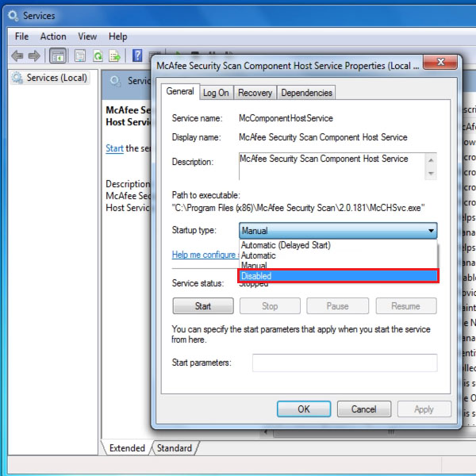Image resolution: width=476 pixels, height=476 pixels.
Task: Choose Automatic (Delayed Start) option
Action: click(338, 245)
